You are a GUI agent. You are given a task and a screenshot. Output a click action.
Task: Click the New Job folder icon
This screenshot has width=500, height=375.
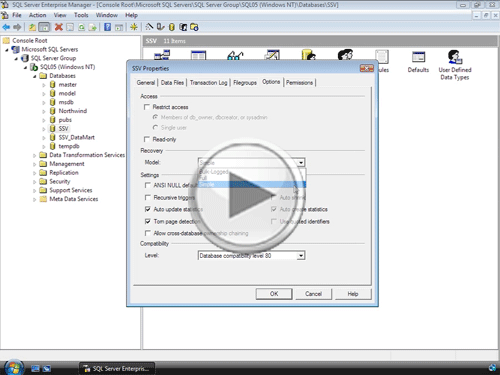click(x=194, y=27)
